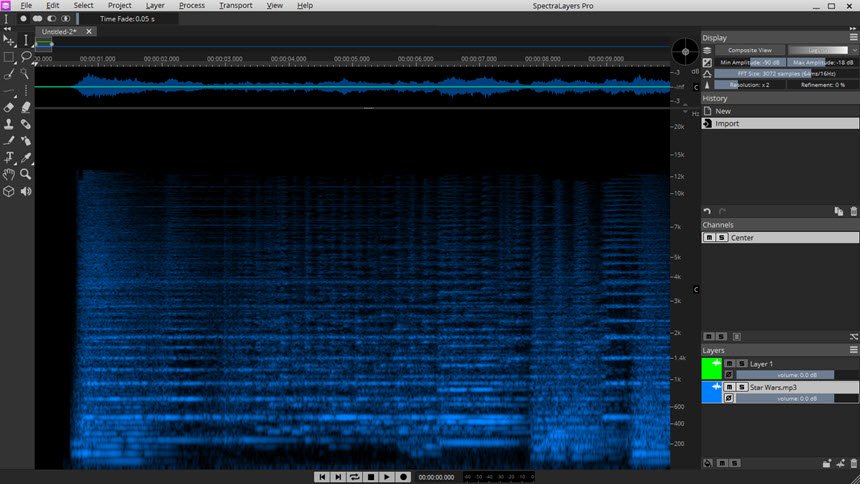Select the Lasso Selection tool
860x484 pixels.
click(26, 57)
